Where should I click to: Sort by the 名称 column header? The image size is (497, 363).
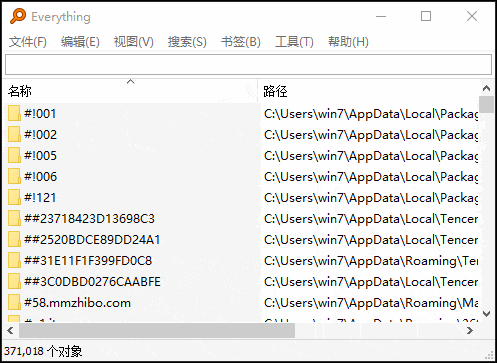tap(131, 91)
